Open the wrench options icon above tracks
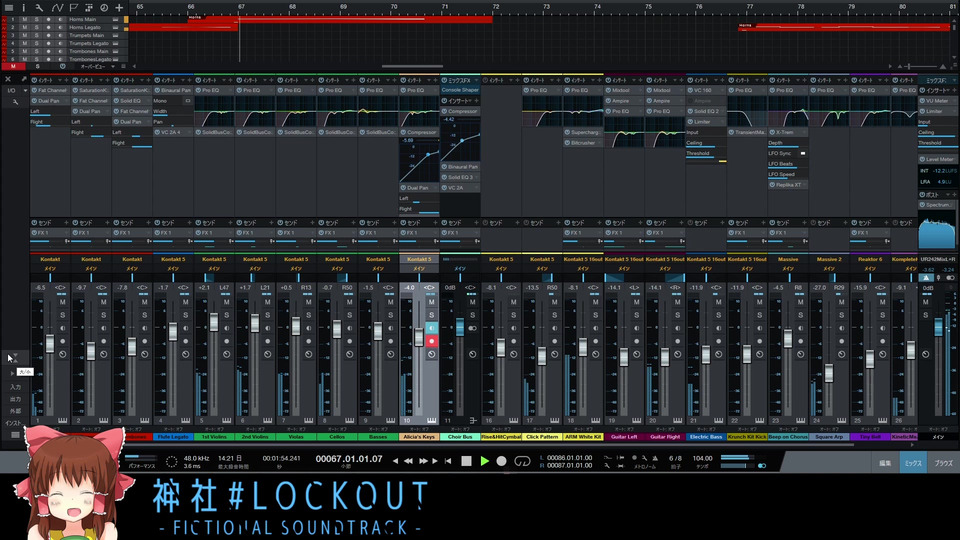The width and height of the screenshot is (960, 540). point(39,7)
